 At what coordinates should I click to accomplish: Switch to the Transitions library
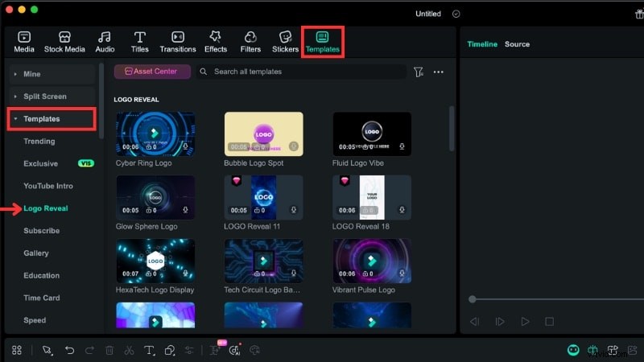[177, 42]
